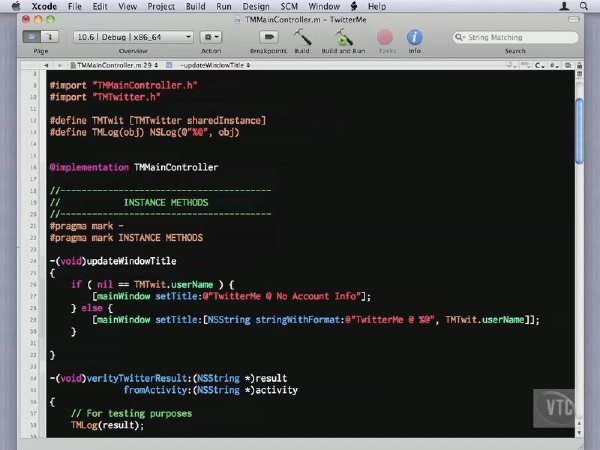Click the scrollbar down arrow
Screen dimensions: 600x450
(579, 433)
